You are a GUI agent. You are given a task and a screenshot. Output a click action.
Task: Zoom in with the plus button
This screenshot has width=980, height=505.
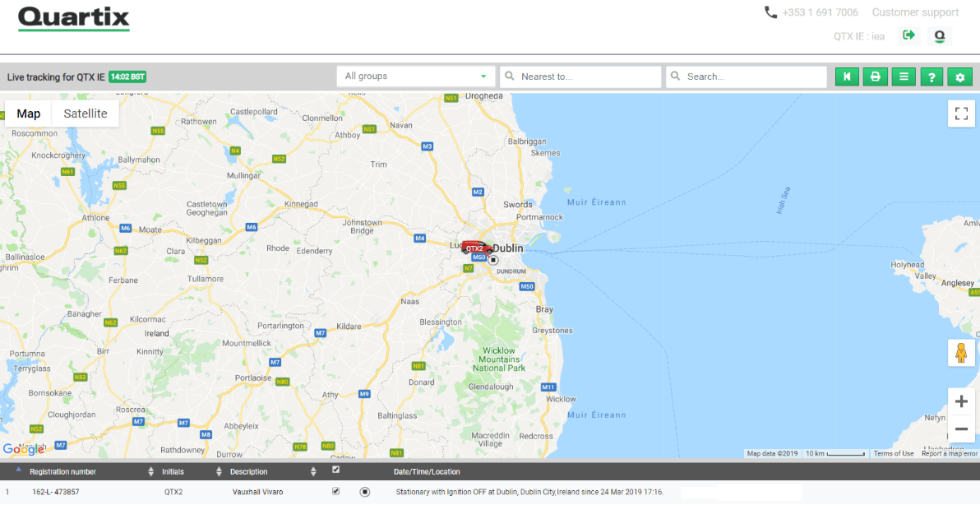tap(961, 401)
